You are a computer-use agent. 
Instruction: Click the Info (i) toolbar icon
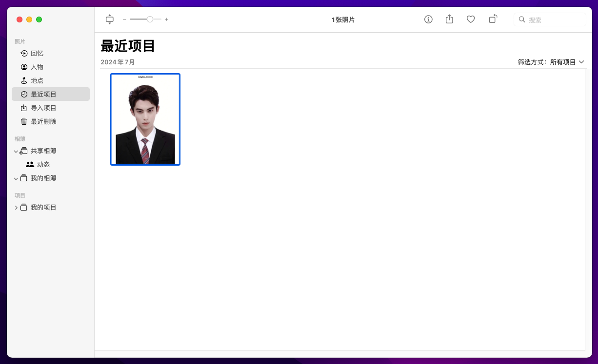428,19
